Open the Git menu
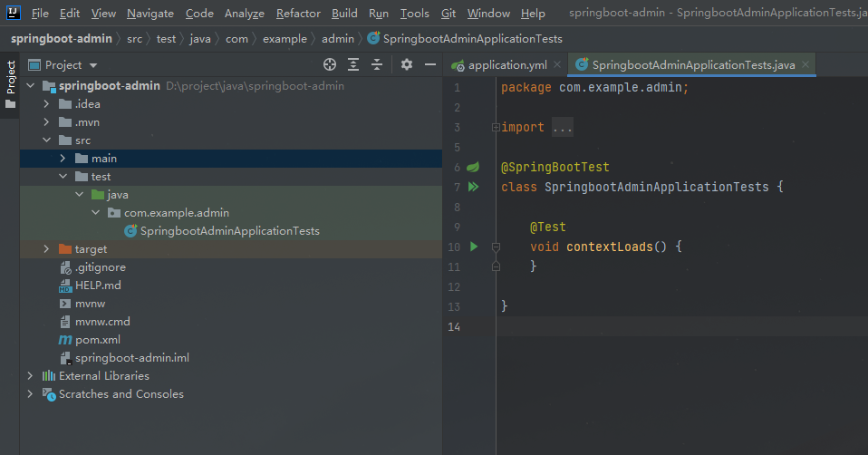 448,14
